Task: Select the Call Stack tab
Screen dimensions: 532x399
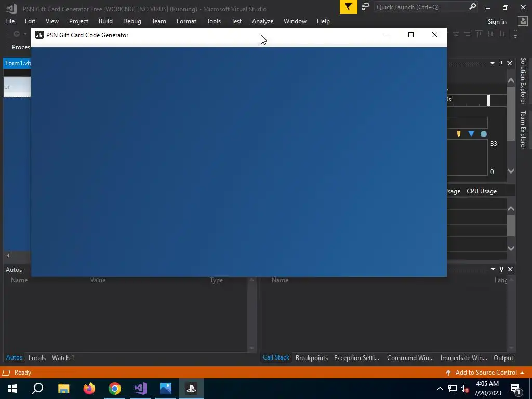Action: tap(276, 357)
